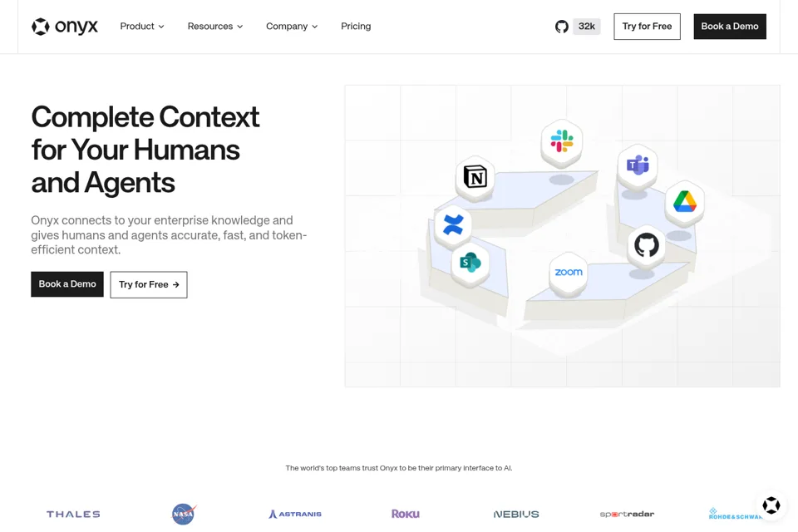Click the NASA logo
798x532 pixels.
[184, 515]
